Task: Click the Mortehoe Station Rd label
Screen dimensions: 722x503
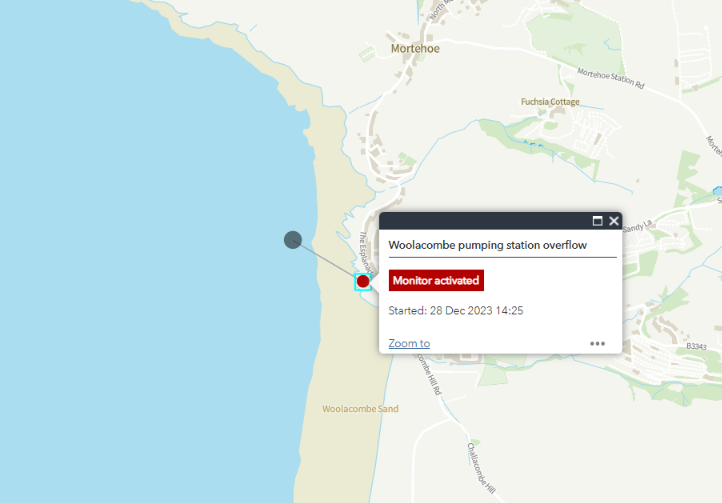Action: click(611, 78)
